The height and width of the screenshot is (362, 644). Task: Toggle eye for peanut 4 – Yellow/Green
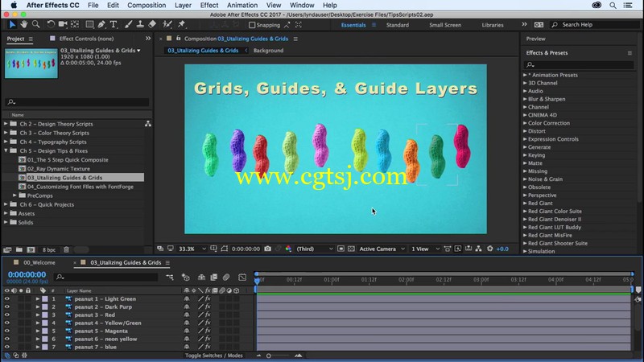click(7, 323)
